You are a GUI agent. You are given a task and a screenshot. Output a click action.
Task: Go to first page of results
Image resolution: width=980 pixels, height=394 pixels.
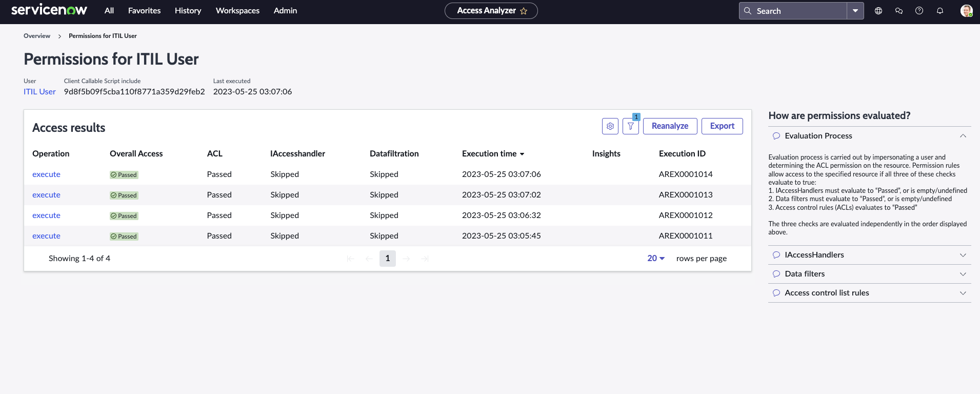[x=351, y=259]
